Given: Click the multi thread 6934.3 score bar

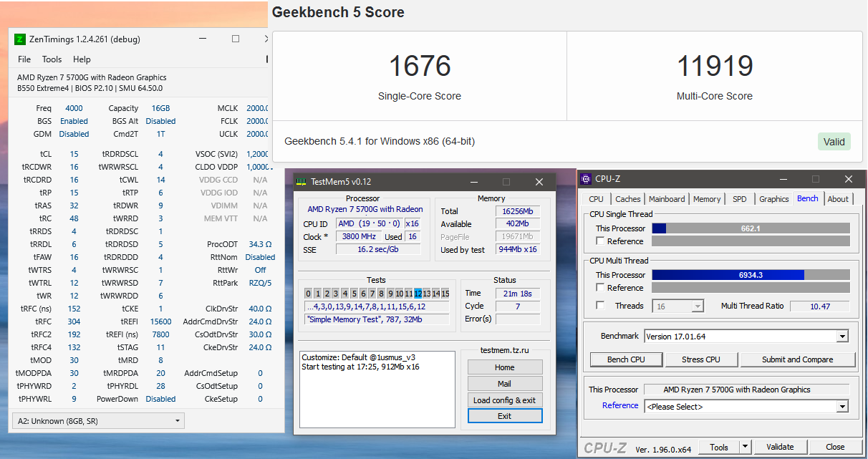Looking at the screenshot, I should (x=751, y=275).
